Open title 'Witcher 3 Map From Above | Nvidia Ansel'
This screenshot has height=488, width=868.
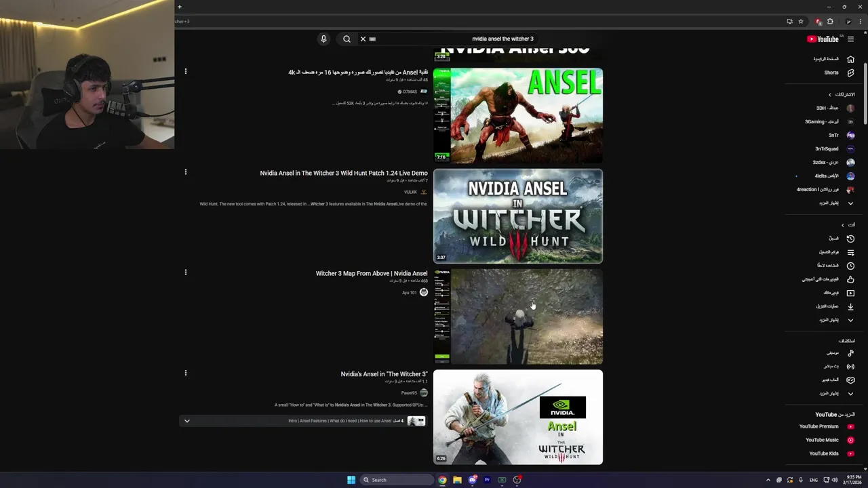pos(372,274)
